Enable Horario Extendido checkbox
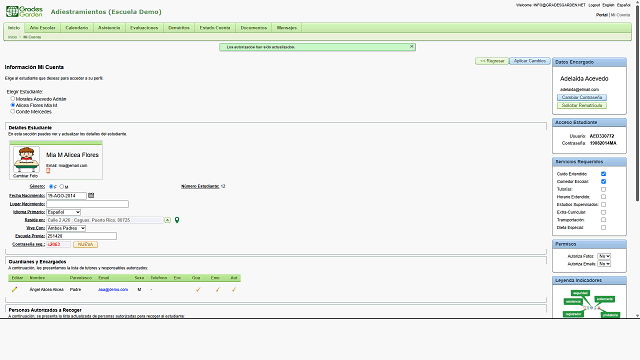 coord(603,197)
